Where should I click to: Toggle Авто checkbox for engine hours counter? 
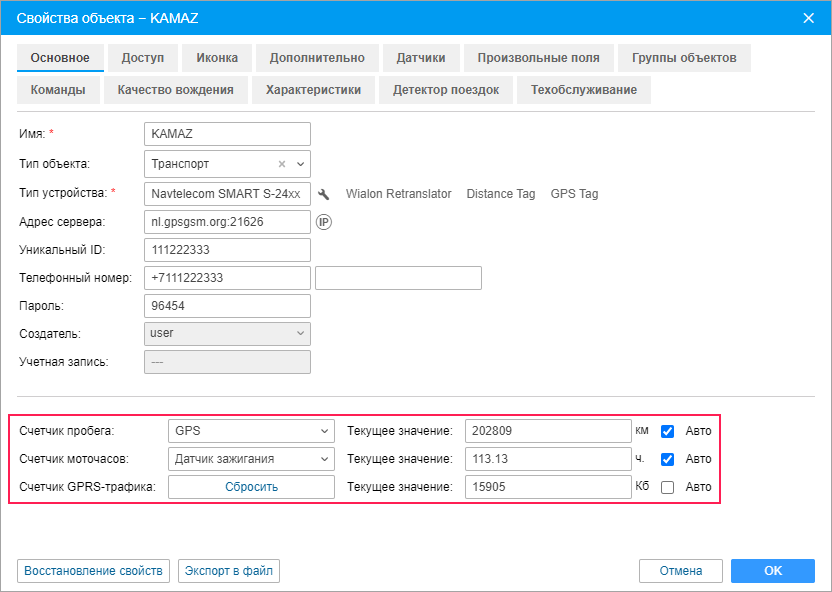668,459
